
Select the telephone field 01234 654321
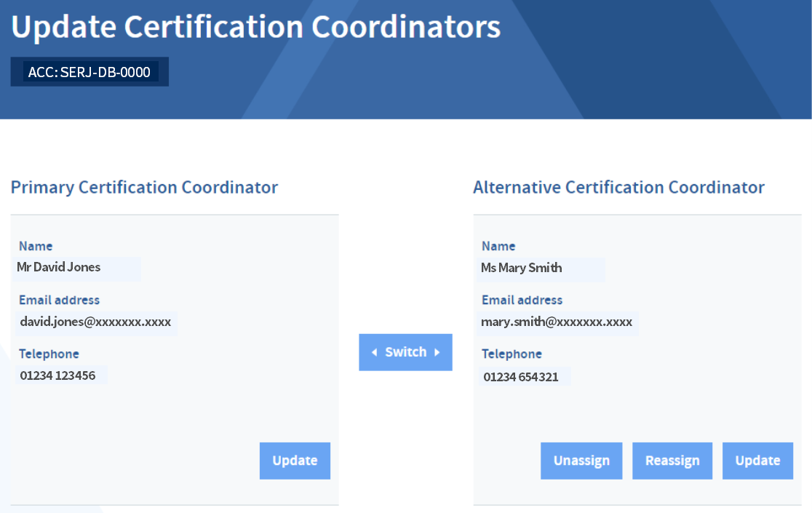point(525,377)
